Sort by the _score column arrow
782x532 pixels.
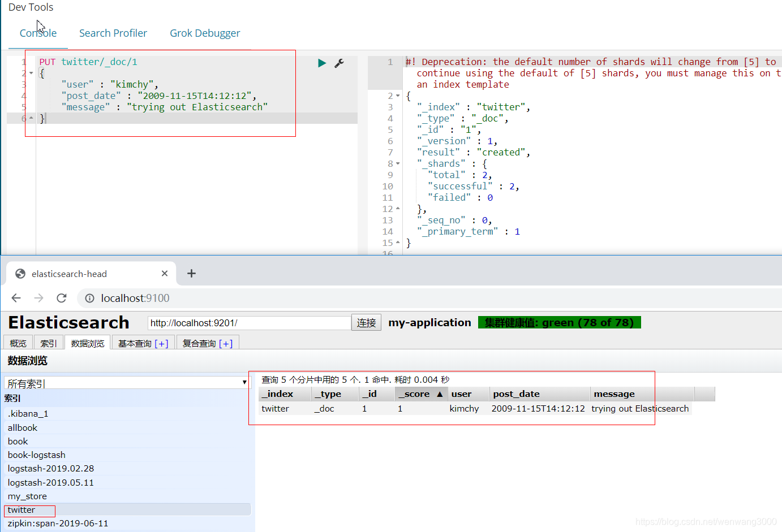pyautogui.click(x=440, y=394)
